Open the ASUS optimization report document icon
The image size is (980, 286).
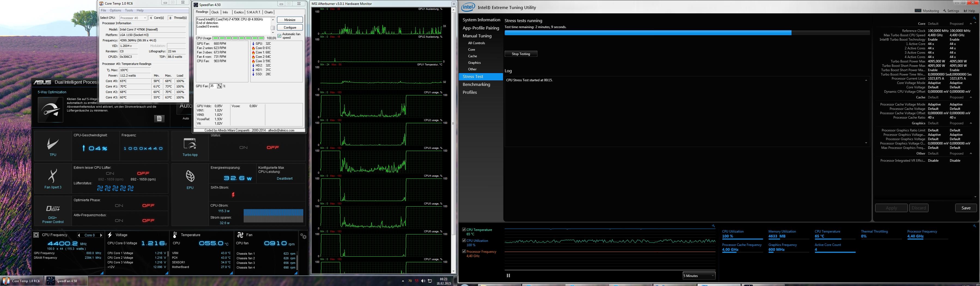(x=159, y=118)
